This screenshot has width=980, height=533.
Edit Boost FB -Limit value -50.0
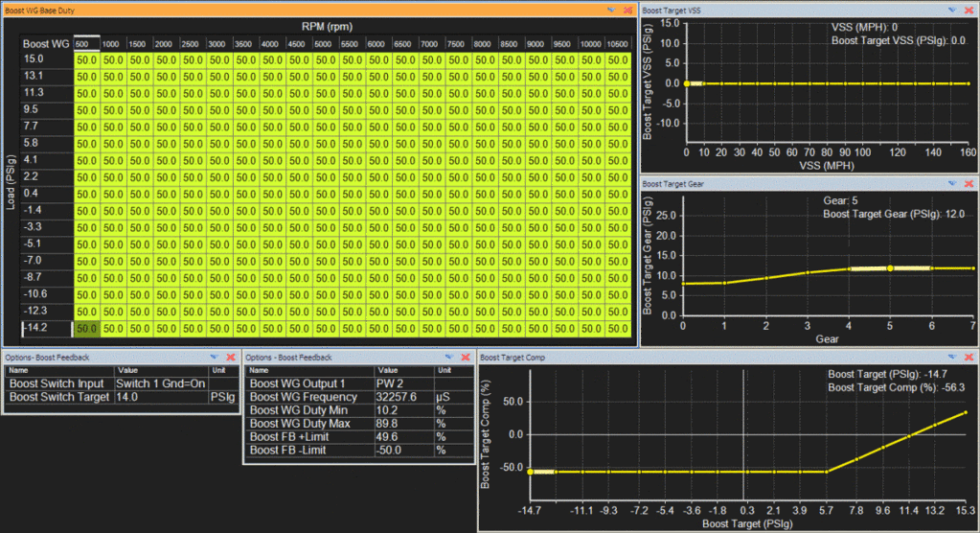tap(403, 450)
